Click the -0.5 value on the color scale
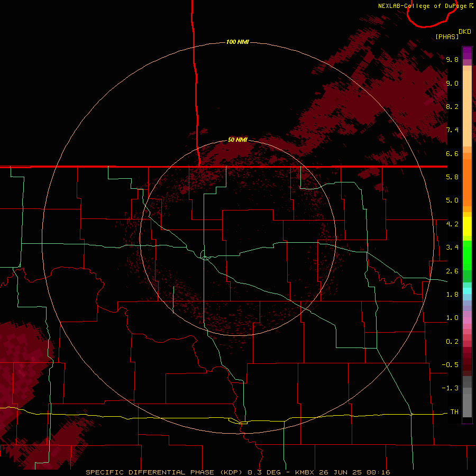This screenshot has height=476, width=476. [450, 365]
